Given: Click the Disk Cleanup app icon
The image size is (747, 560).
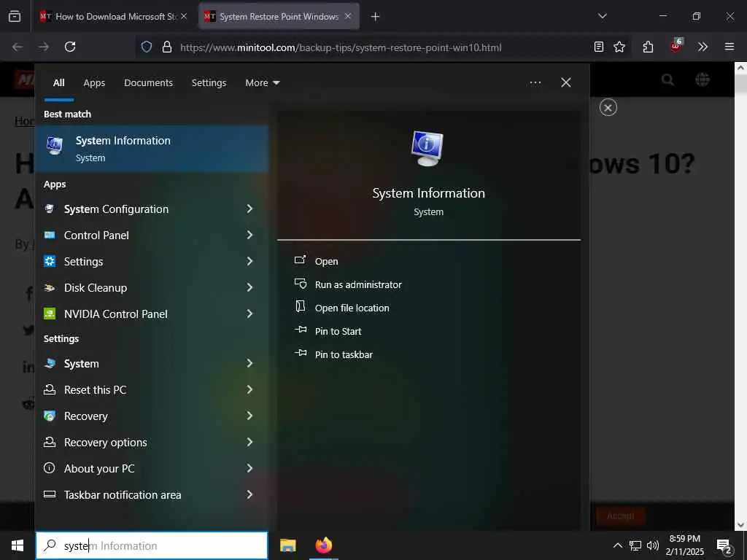Looking at the screenshot, I should click(49, 287).
